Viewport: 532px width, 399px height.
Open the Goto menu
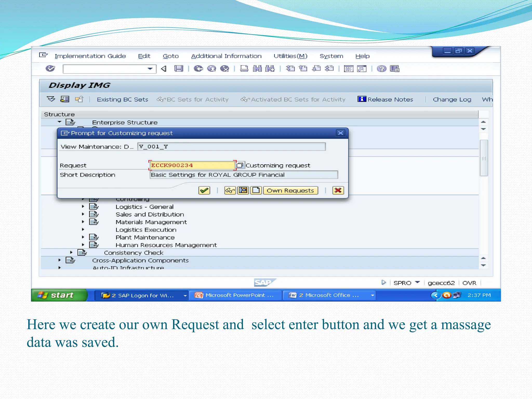pyautogui.click(x=171, y=56)
